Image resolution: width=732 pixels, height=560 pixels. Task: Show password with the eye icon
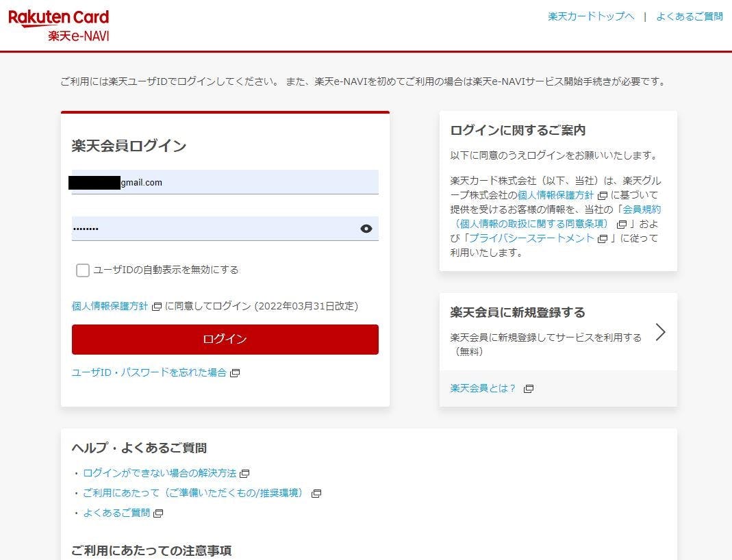[x=366, y=229]
